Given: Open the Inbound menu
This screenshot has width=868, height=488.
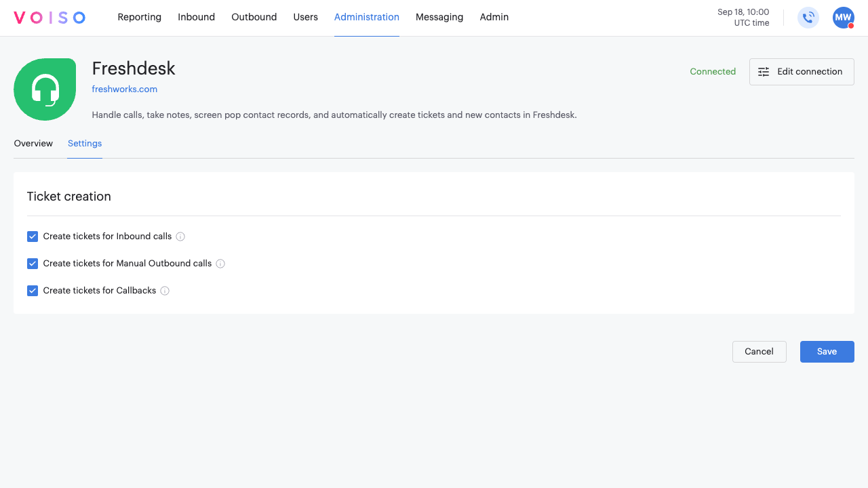Looking at the screenshot, I should tap(197, 18).
